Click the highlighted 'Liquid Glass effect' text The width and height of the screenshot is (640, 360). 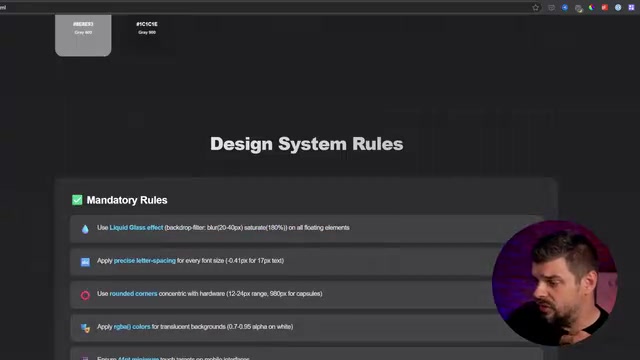coord(136,228)
